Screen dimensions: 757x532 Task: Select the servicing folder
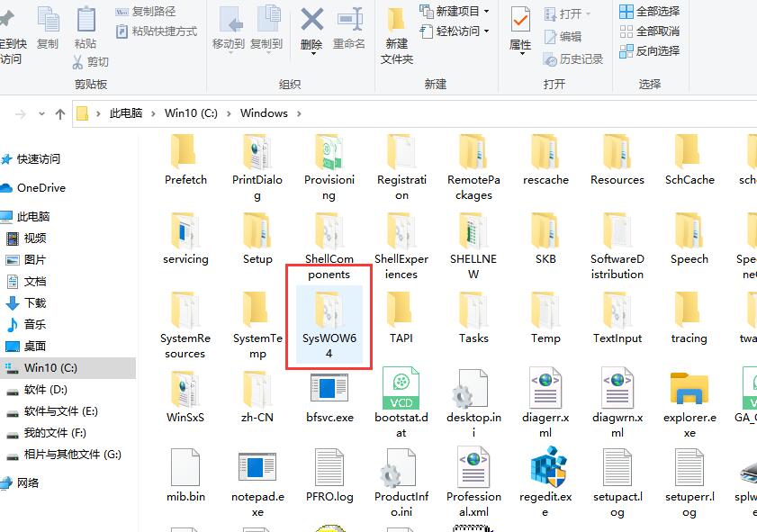(185, 239)
